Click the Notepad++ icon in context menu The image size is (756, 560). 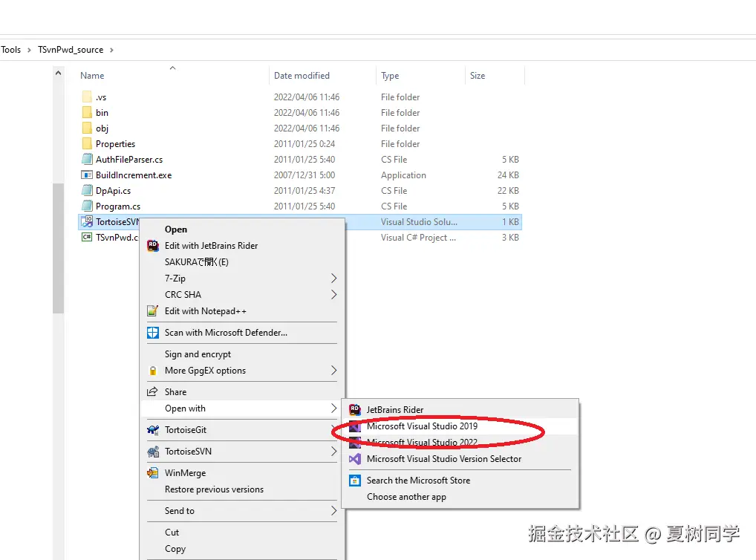pos(153,311)
